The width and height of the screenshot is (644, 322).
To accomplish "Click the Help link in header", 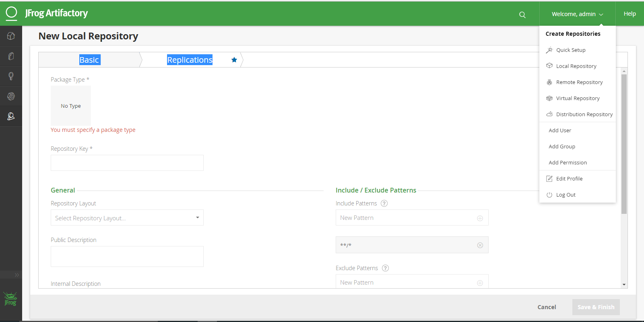I will coord(630,14).
